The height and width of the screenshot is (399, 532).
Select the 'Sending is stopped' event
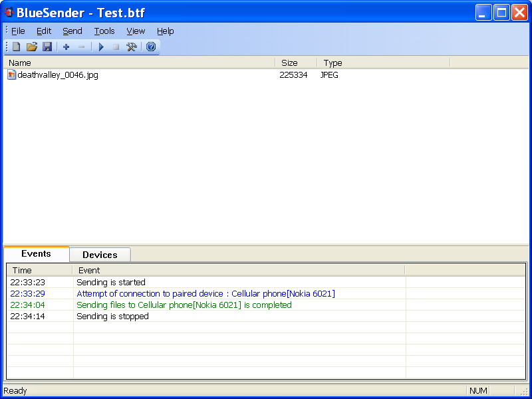tap(112, 317)
